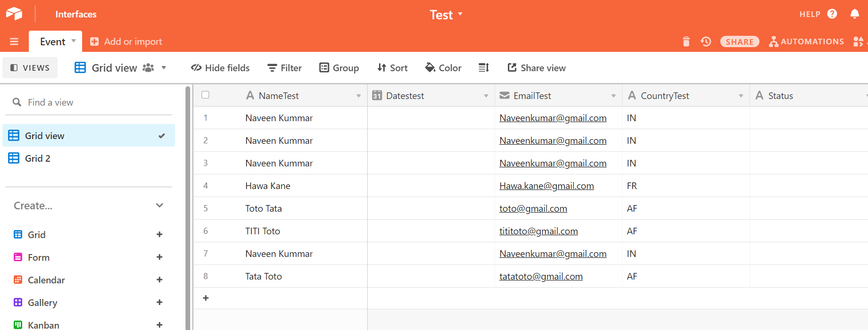Image resolution: width=868 pixels, height=330 pixels.
Task: Open the EmailTest column dropdown
Action: (614, 96)
